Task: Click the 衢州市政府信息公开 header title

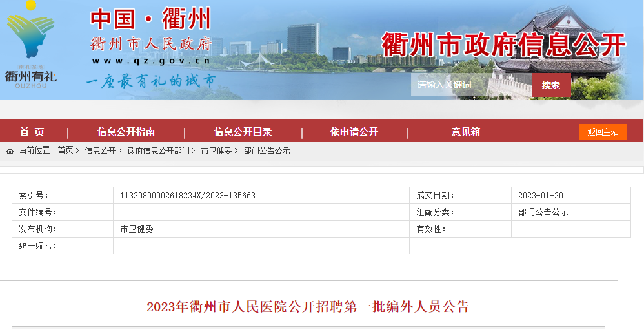Action: (x=504, y=44)
